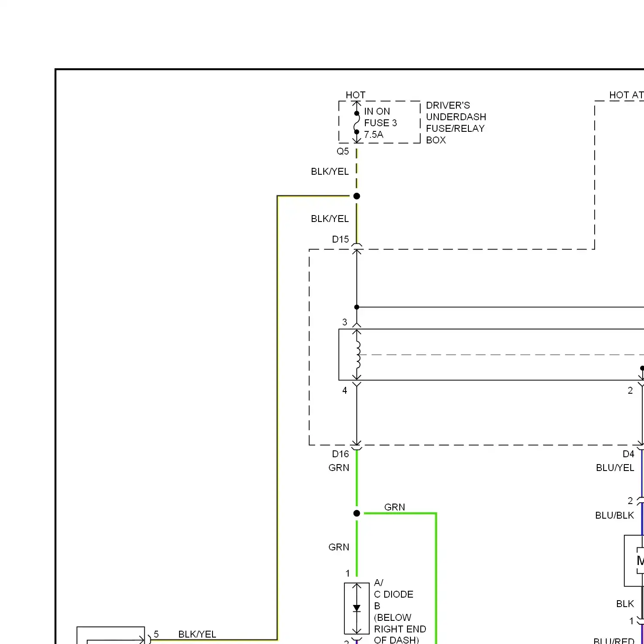Click the "BLK" label below the motor

click(625, 604)
